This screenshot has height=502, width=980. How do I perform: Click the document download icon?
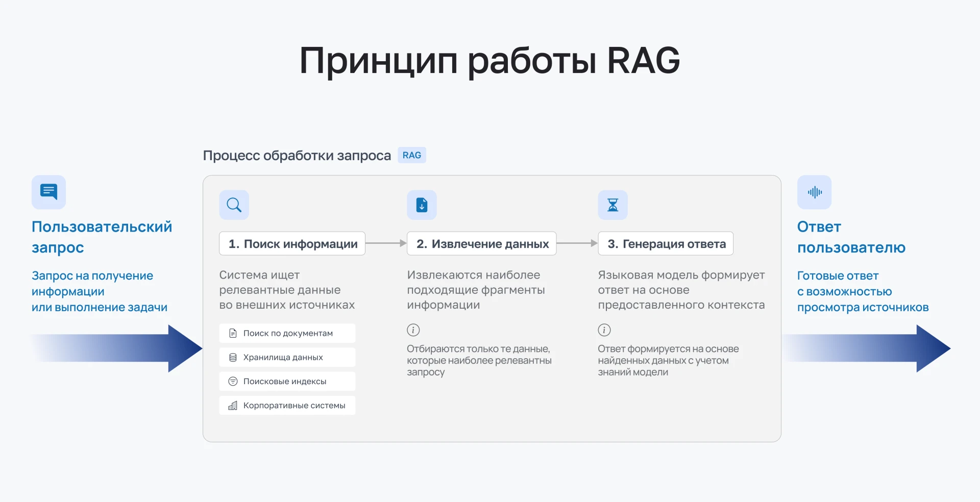pyautogui.click(x=422, y=205)
